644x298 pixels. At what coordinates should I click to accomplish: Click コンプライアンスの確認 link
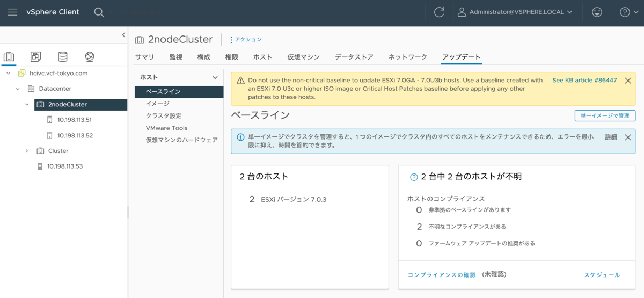[x=442, y=275]
